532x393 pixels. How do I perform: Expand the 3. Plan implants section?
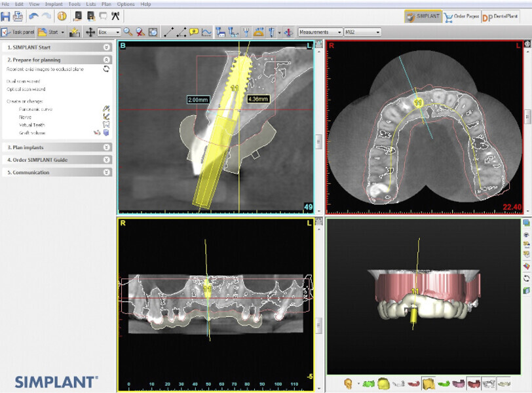click(106, 147)
